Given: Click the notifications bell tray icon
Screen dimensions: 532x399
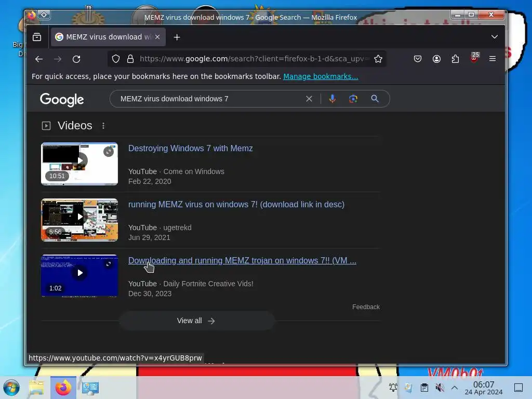Looking at the screenshot, I should click(x=393, y=388).
